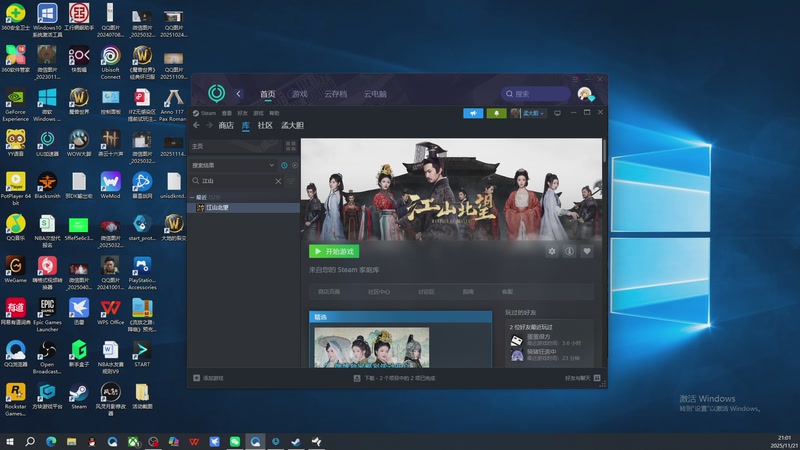Open the 库 Steam library tab

click(245, 125)
